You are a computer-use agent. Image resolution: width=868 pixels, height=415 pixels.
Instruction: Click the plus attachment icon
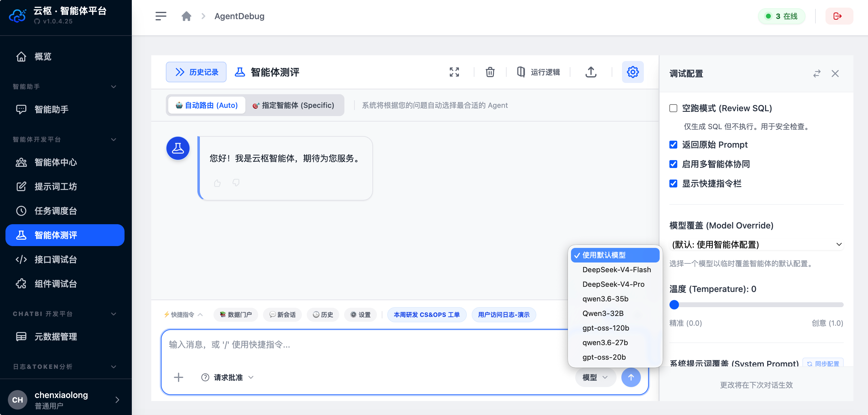click(178, 377)
